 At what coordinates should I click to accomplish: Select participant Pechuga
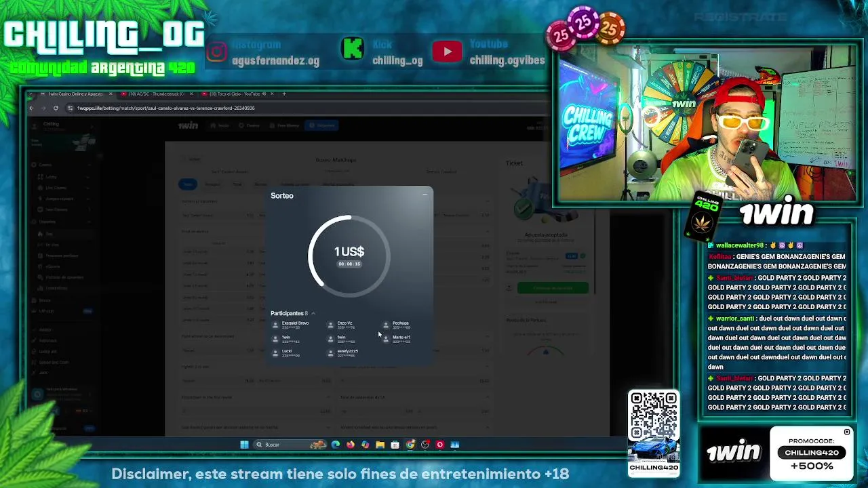pyautogui.click(x=397, y=325)
